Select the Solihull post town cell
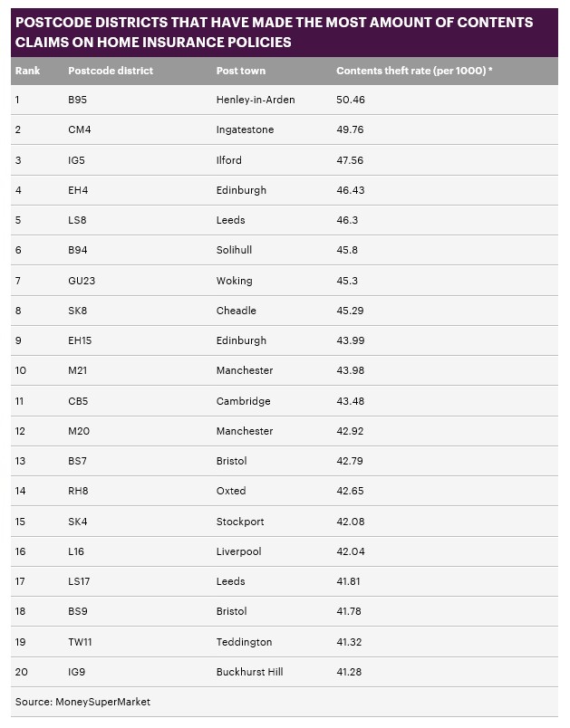 pyautogui.click(x=236, y=250)
